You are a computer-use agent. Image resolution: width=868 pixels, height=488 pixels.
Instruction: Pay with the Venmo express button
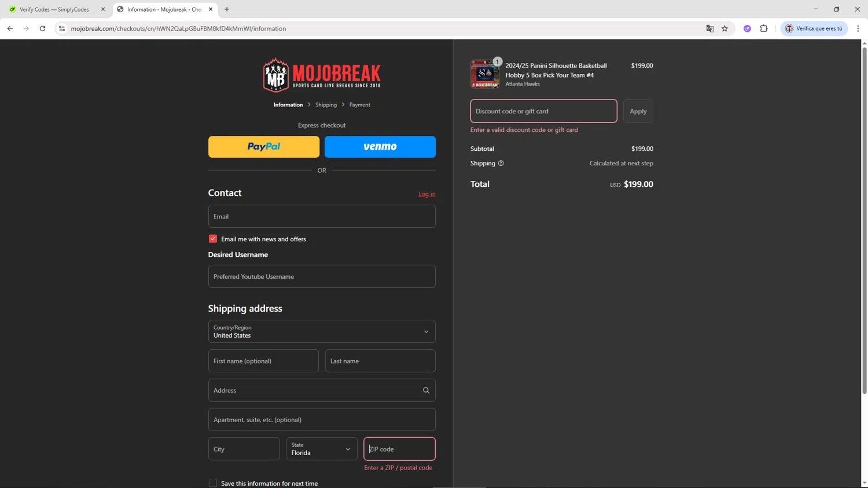click(380, 147)
